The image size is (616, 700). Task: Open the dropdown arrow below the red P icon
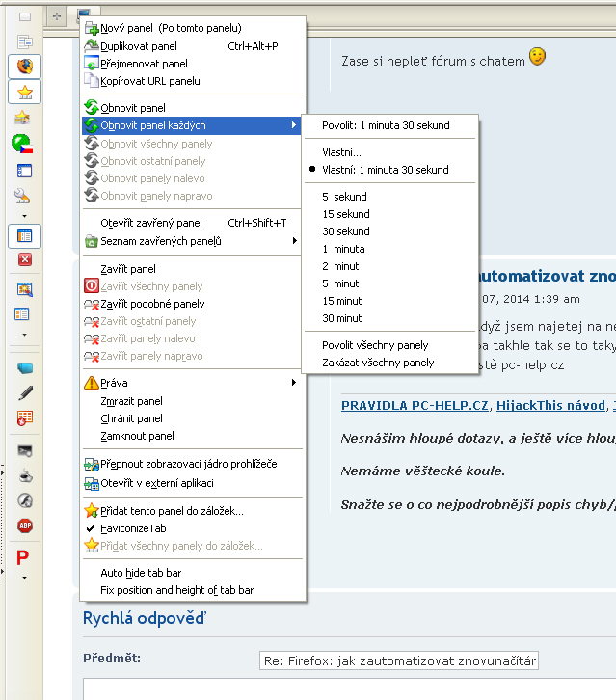pyautogui.click(x=24, y=579)
